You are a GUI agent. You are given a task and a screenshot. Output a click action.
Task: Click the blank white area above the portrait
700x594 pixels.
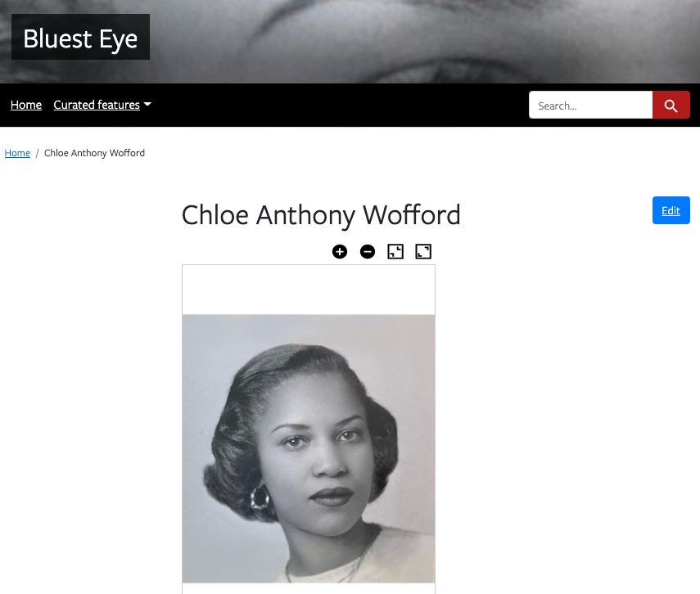[x=309, y=290]
